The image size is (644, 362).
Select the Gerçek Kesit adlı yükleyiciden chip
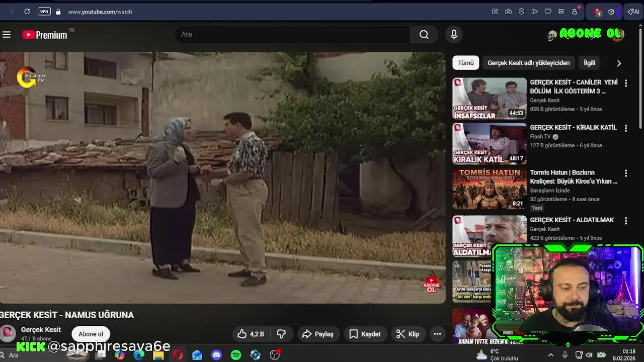(528, 63)
